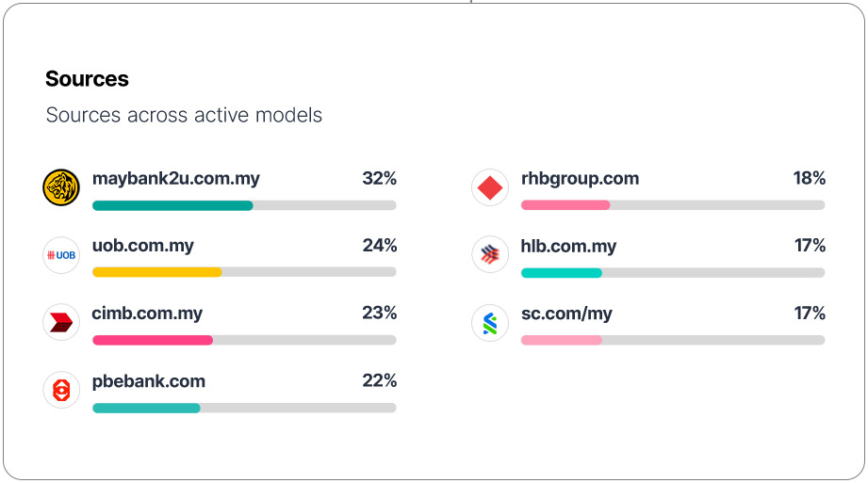This screenshot has height=483, width=868.
Task: Click the hlb.com.my source name
Action: [568, 247]
